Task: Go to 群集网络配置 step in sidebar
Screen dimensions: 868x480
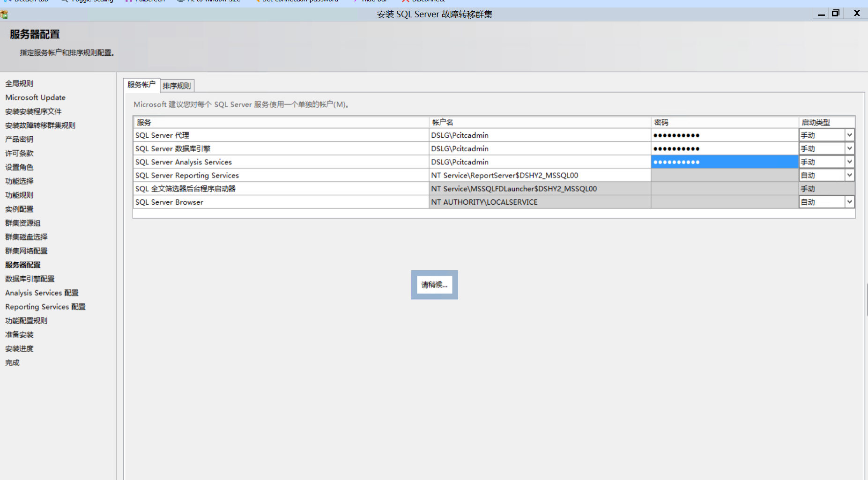Action: tap(26, 251)
